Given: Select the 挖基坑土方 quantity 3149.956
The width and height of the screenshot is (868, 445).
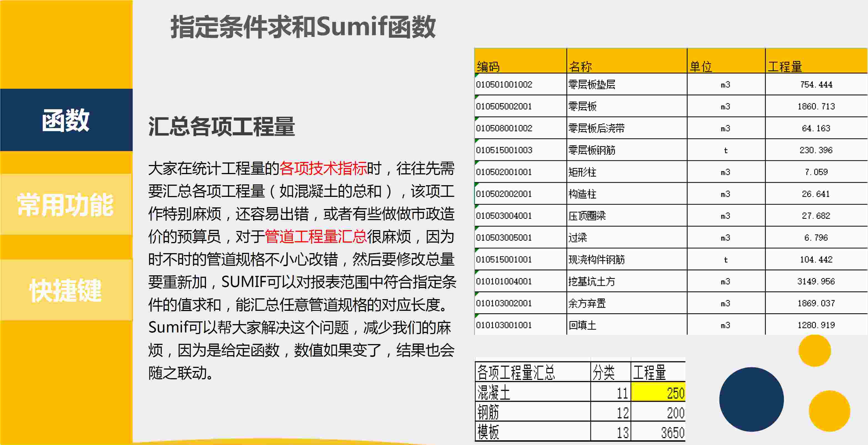Looking at the screenshot, I should (816, 281).
